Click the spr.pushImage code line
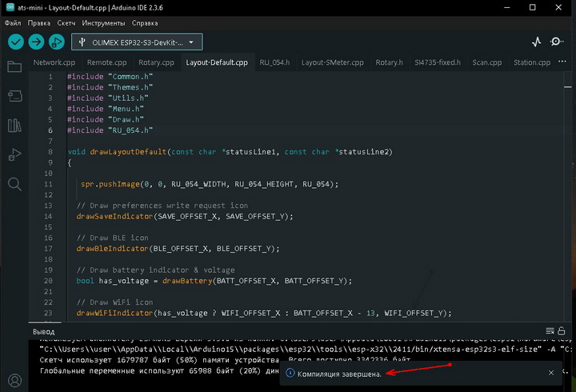The image size is (576, 392). pos(210,184)
